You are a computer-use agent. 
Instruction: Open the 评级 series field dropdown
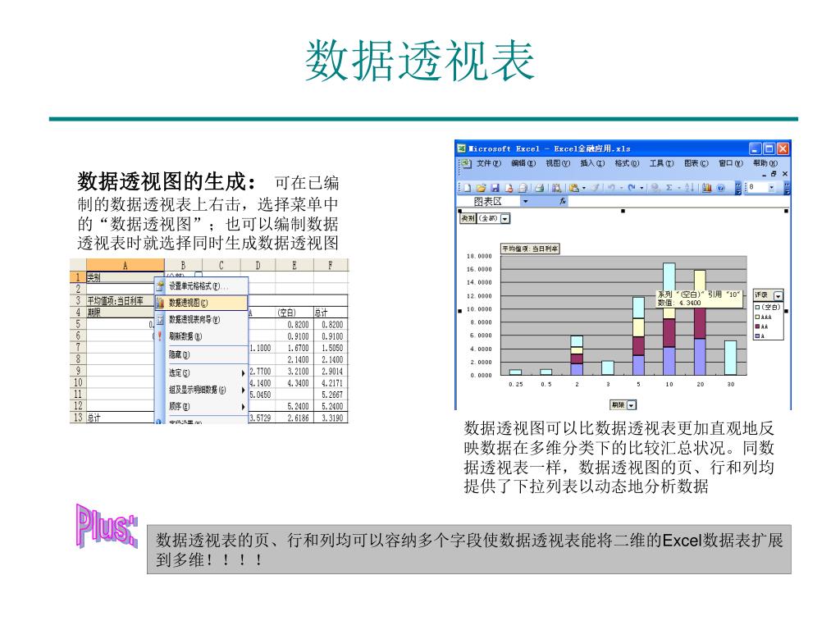(x=778, y=295)
